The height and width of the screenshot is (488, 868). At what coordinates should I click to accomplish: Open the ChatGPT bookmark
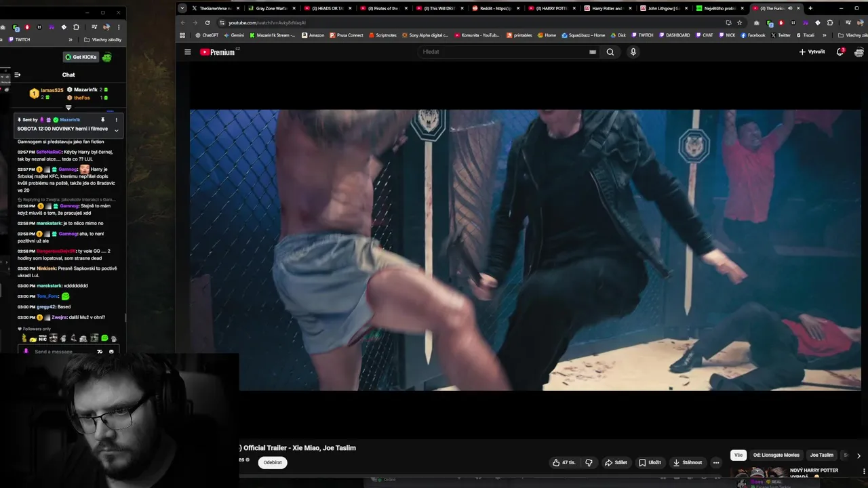coord(207,35)
